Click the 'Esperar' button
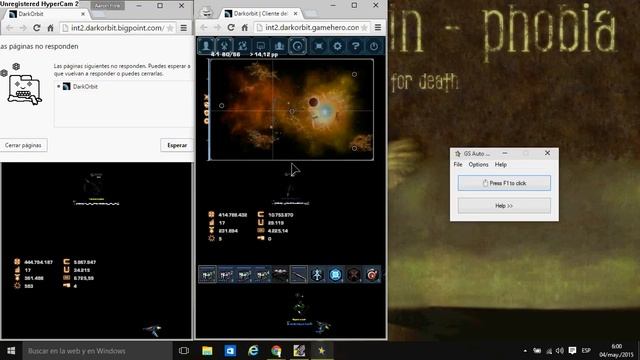 [177, 145]
